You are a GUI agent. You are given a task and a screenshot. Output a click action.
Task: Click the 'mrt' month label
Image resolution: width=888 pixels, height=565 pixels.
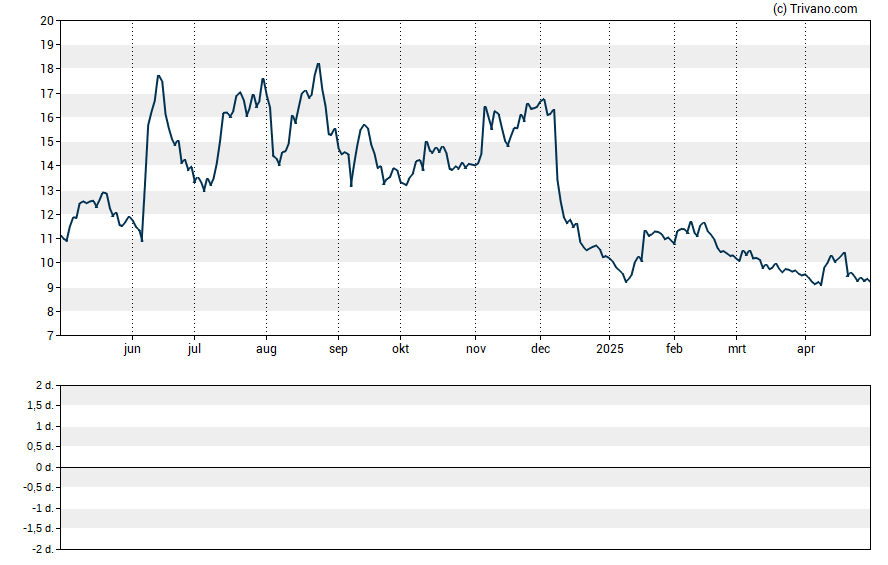(x=736, y=349)
